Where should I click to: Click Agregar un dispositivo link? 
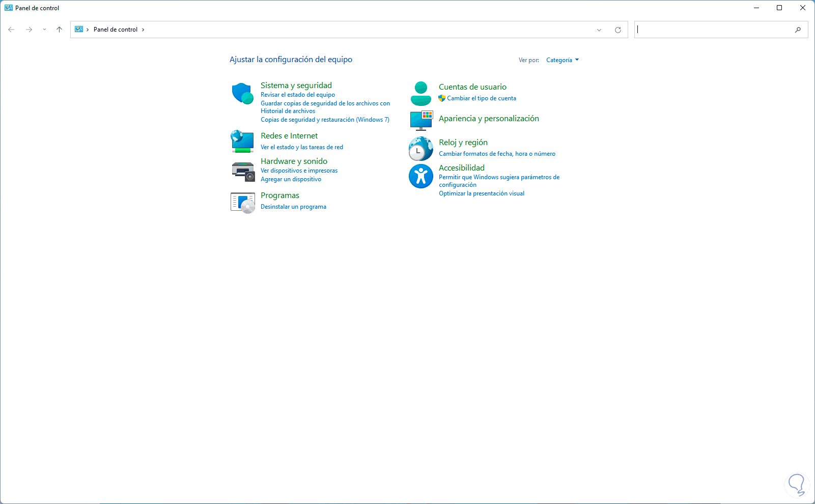pyautogui.click(x=291, y=179)
